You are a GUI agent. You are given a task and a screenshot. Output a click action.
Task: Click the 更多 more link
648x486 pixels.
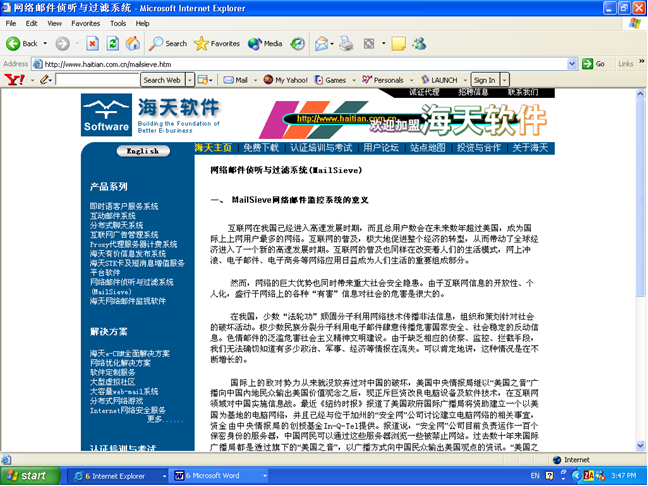pyautogui.click(x=164, y=419)
